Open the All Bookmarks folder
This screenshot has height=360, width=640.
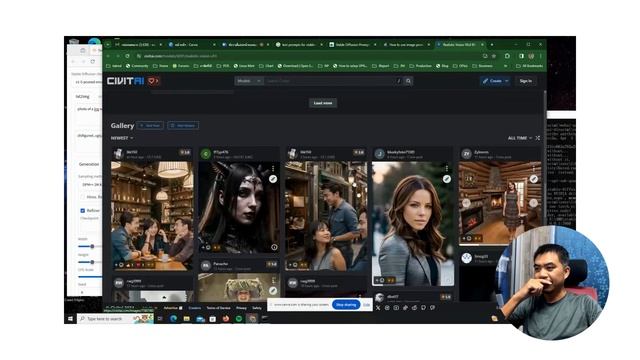(529, 66)
